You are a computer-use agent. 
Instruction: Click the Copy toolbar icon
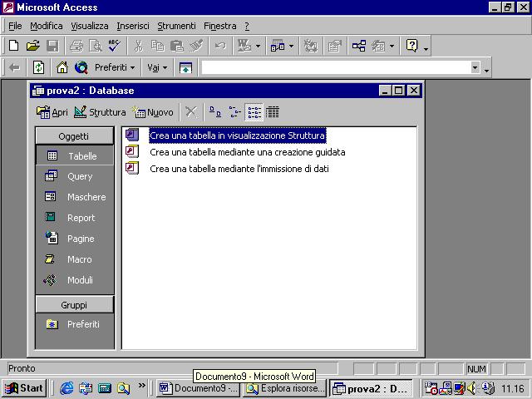pyautogui.click(x=158, y=46)
